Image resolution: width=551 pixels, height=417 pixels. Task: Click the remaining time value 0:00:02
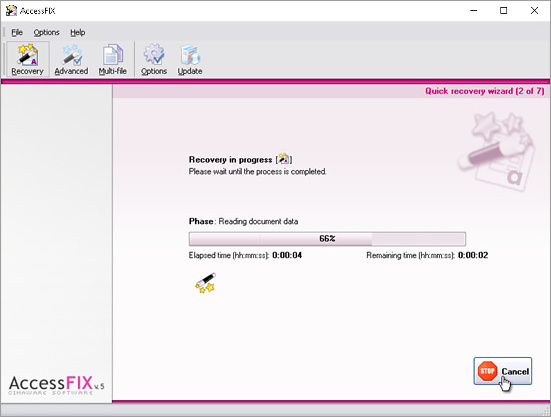(473, 255)
